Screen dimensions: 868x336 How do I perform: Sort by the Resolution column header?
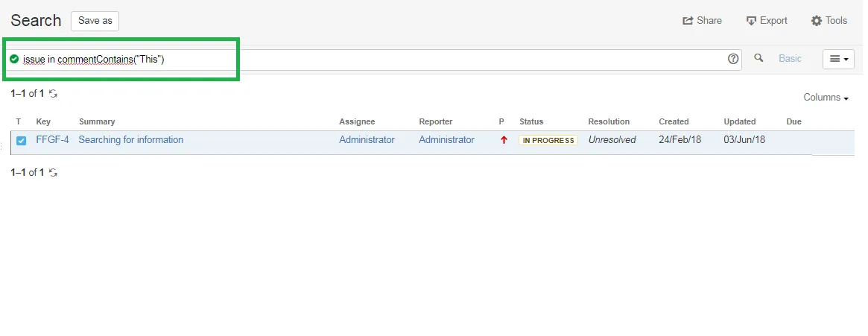tap(609, 121)
